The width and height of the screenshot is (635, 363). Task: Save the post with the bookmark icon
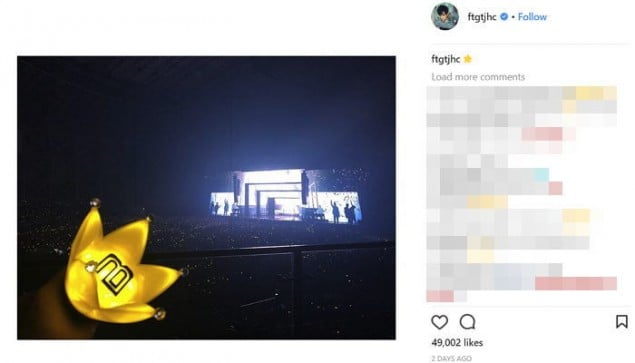[x=622, y=322]
